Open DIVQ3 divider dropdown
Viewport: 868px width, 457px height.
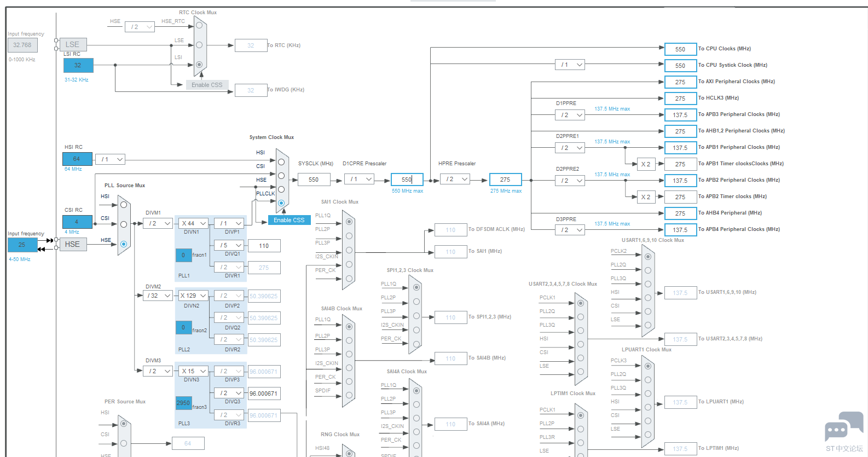pyautogui.click(x=229, y=393)
